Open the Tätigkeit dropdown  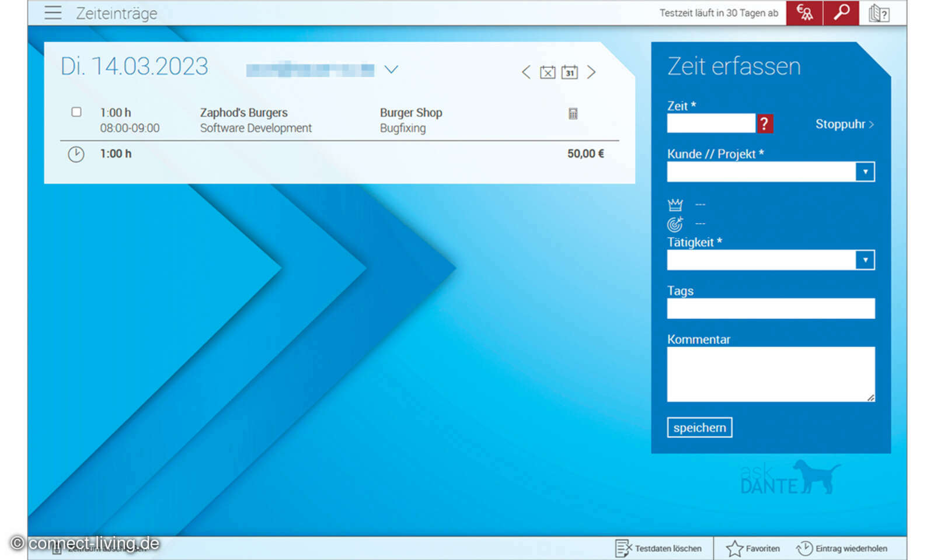tap(865, 260)
